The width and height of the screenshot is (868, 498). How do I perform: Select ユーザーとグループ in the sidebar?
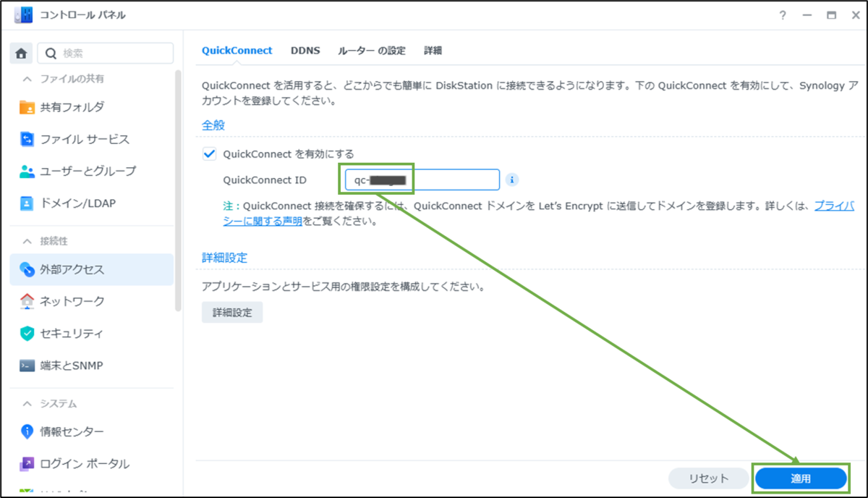click(x=92, y=172)
